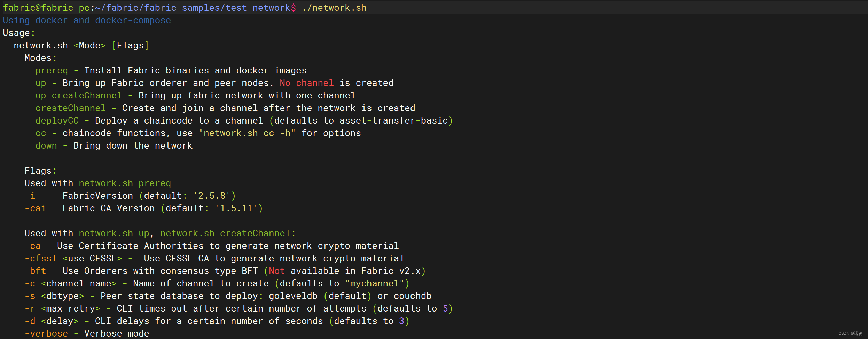
Task: Click the '-r' max retry flag
Action: pyautogui.click(x=30, y=308)
